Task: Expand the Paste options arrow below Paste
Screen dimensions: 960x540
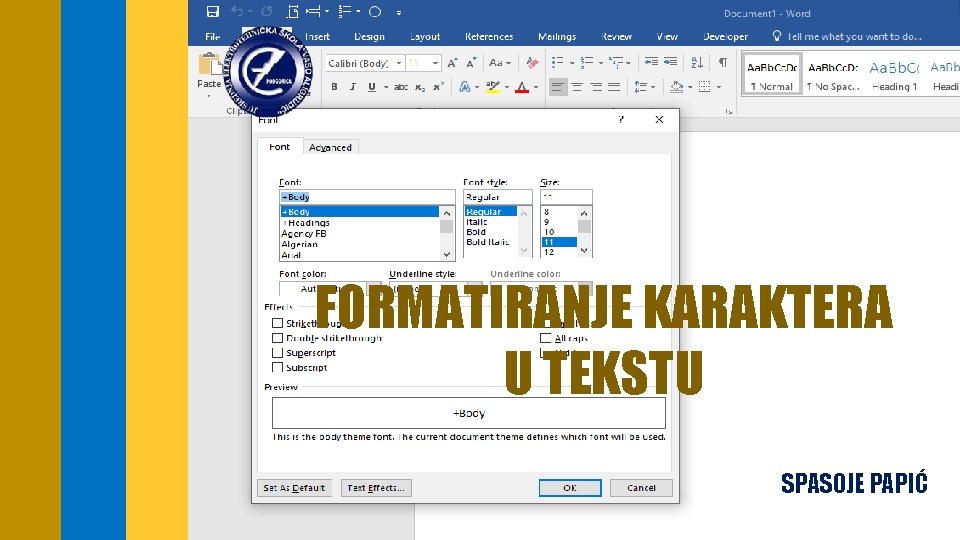Action: (x=209, y=96)
